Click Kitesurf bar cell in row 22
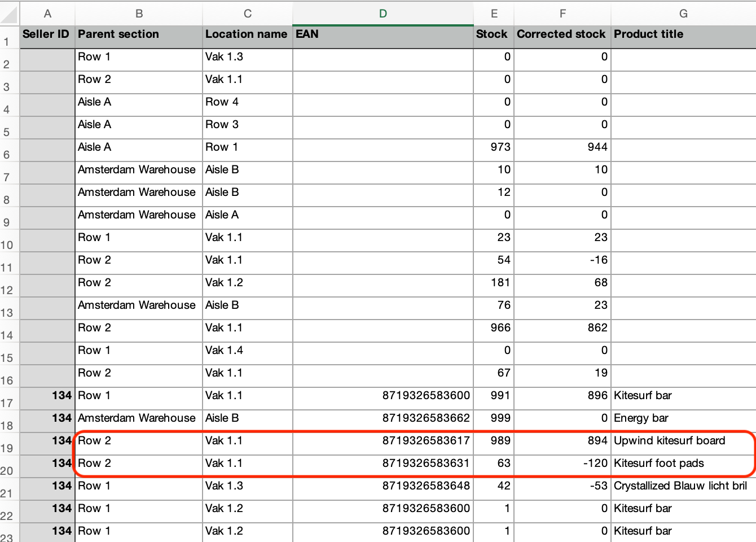 (x=683, y=512)
